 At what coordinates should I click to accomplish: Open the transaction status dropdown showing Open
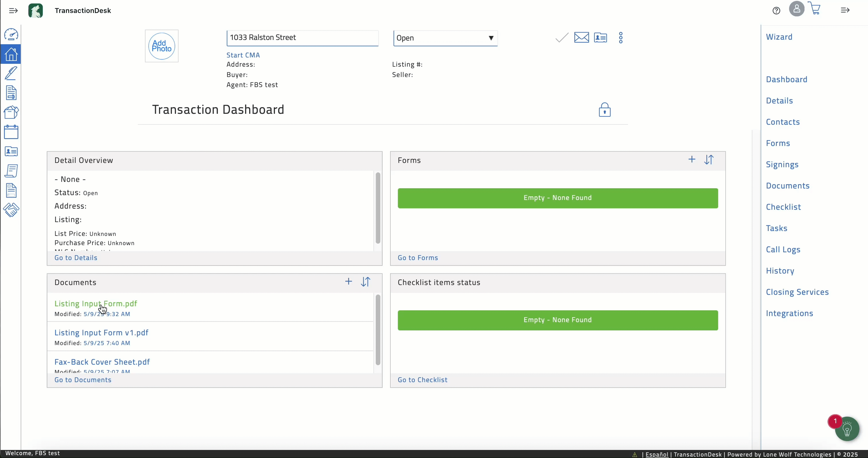coord(445,38)
